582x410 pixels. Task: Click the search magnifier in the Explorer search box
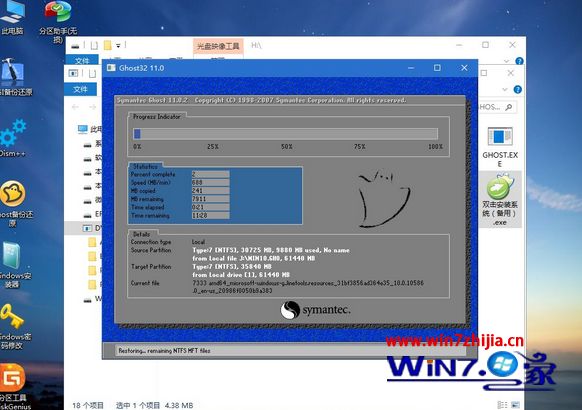(509, 107)
